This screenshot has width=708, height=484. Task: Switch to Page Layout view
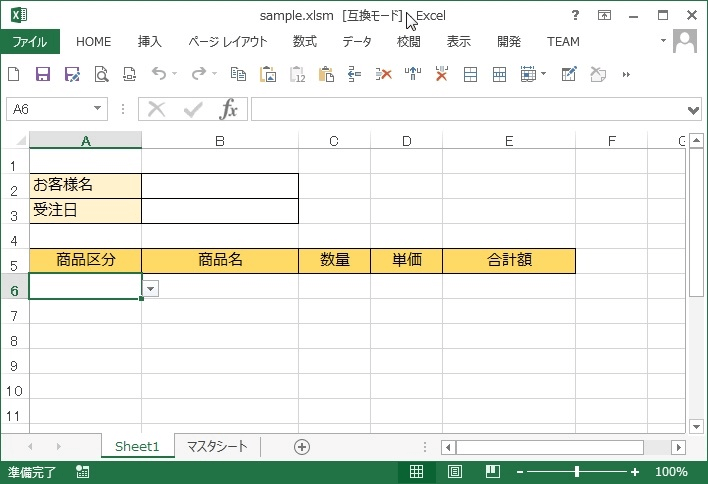pyautogui.click(x=455, y=472)
